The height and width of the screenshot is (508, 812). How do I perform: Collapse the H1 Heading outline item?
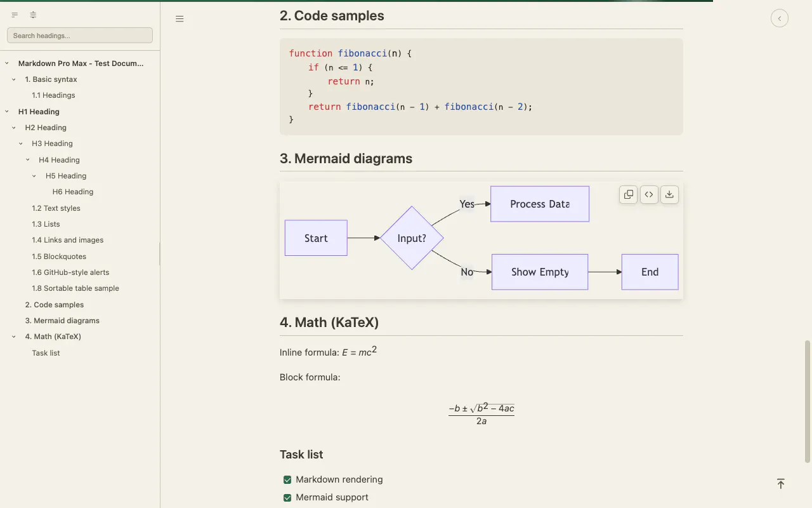pyautogui.click(x=7, y=112)
